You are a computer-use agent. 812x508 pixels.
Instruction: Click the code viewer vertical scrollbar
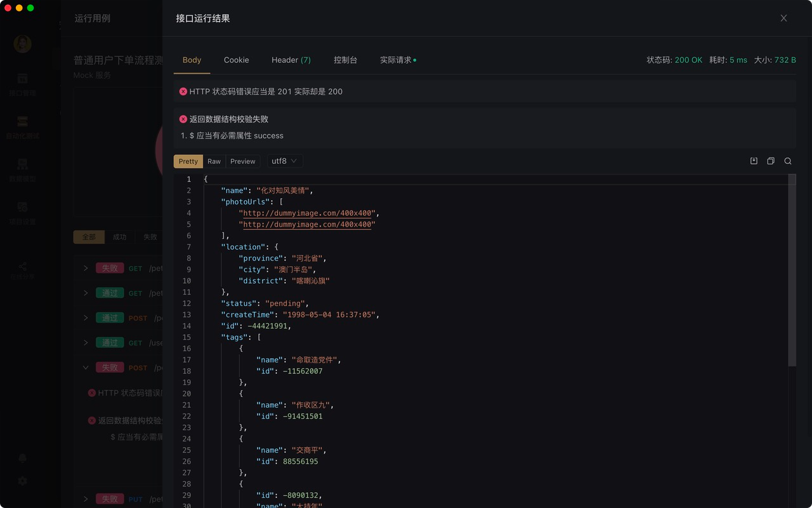792,270
